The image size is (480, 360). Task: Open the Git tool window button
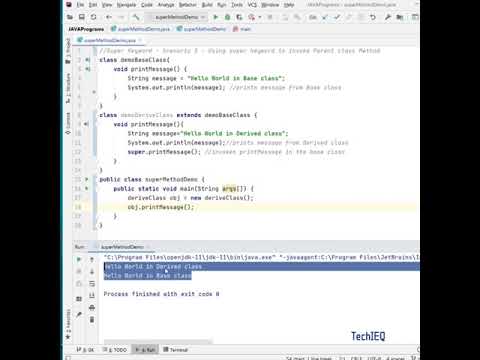tap(85, 350)
